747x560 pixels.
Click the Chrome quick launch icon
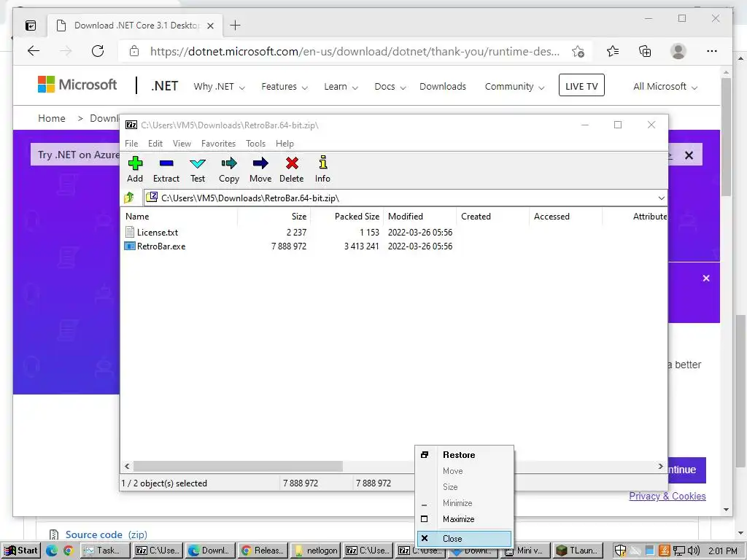[x=68, y=551]
